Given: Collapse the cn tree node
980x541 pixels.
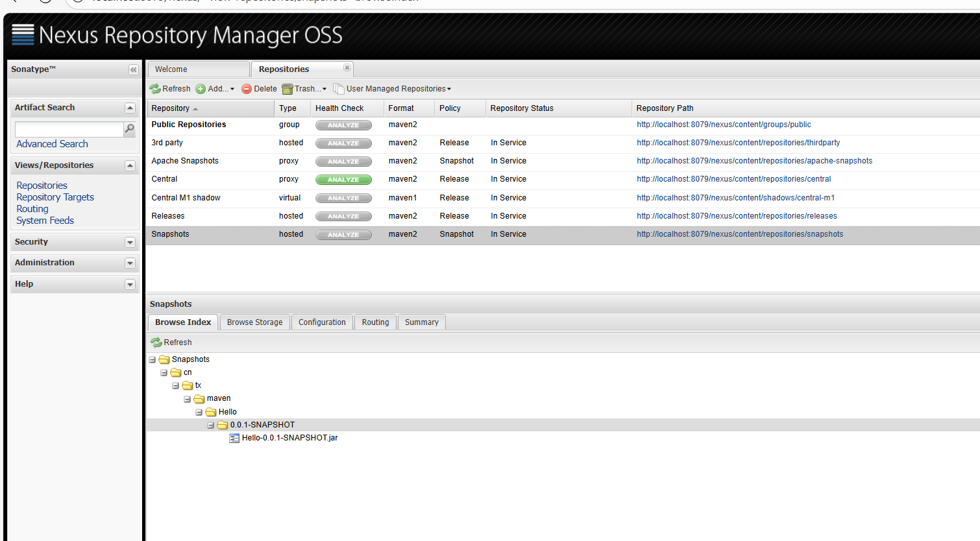Looking at the screenshot, I should [x=164, y=373].
